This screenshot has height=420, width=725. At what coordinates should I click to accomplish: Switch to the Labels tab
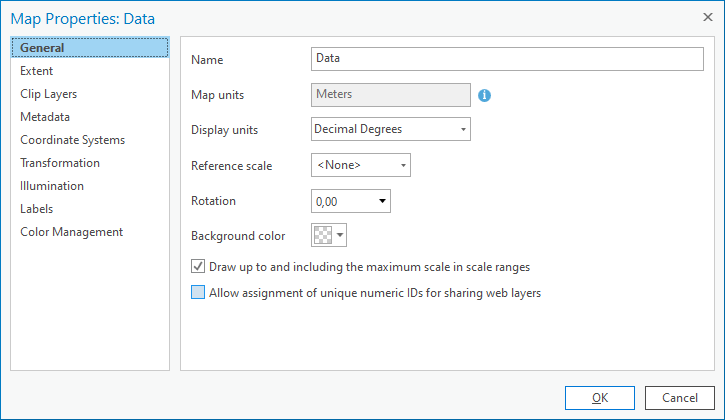tap(36, 209)
